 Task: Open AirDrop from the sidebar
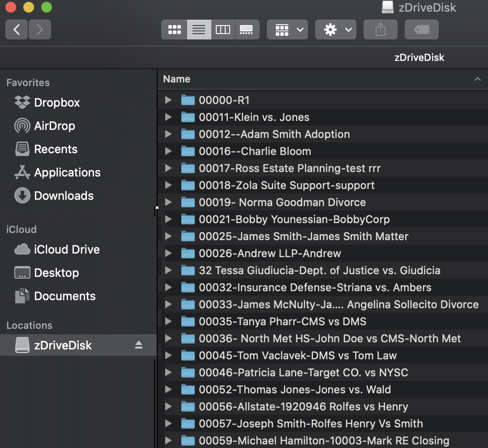[x=55, y=126]
